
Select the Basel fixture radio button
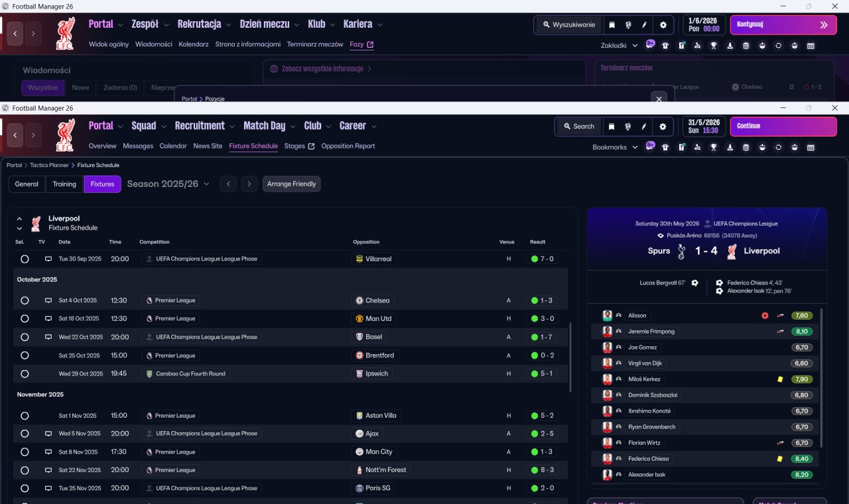(25, 337)
